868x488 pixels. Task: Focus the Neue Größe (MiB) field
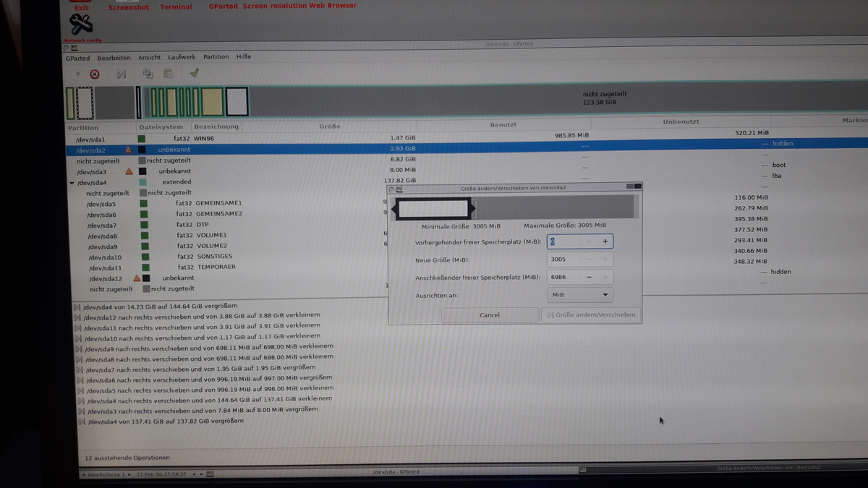pyautogui.click(x=565, y=259)
